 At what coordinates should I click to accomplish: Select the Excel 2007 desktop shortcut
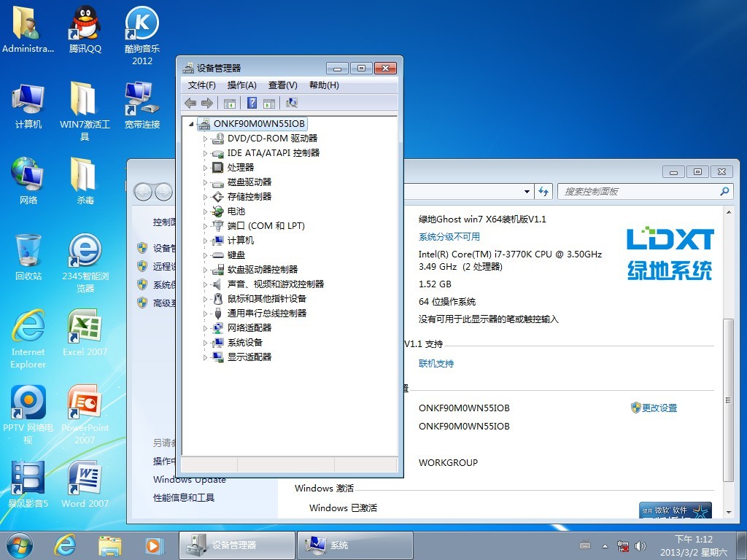[85, 332]
